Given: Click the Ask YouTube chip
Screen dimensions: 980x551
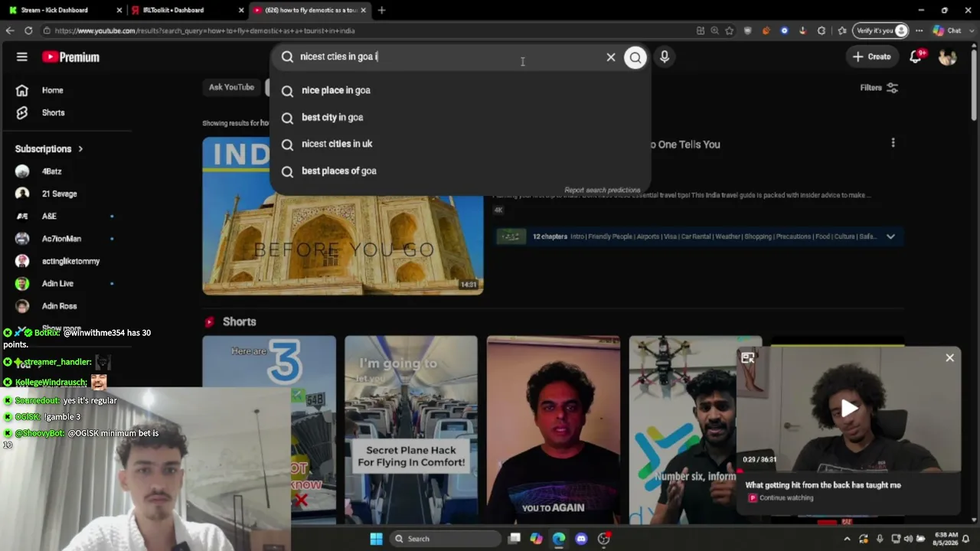Looking at the screenshot, I should (231, 87).
